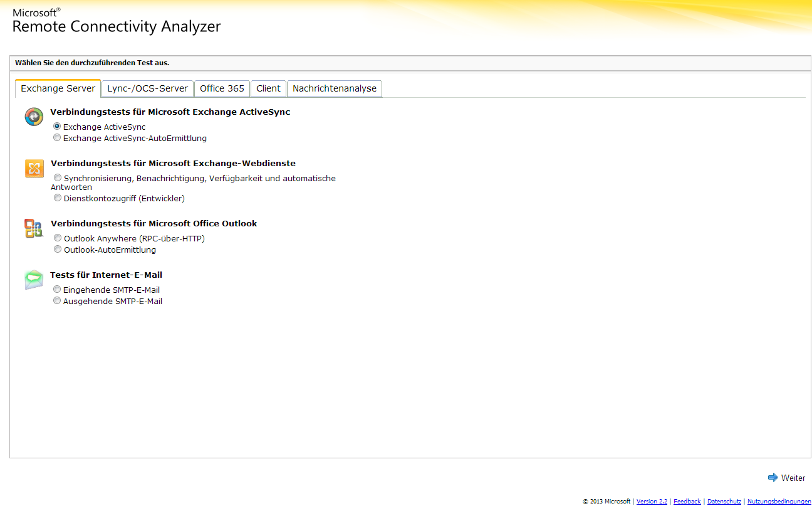Click the Exchange ActiveSync section icon
Screen dimensions: 812x511
tap(34, 117)
